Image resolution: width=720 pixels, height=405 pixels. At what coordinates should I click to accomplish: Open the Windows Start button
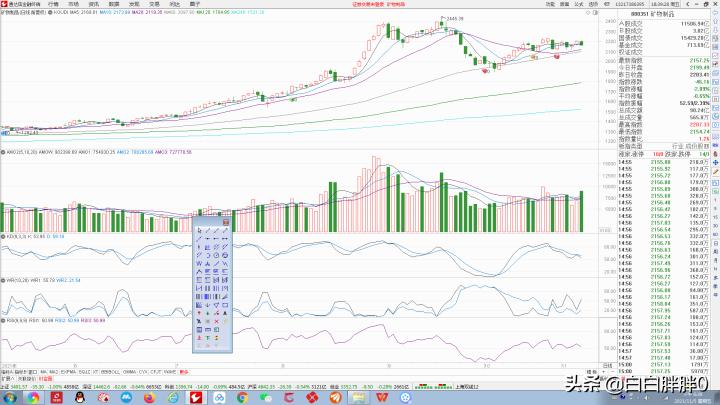pyautogui.click(x=9, y=397)
